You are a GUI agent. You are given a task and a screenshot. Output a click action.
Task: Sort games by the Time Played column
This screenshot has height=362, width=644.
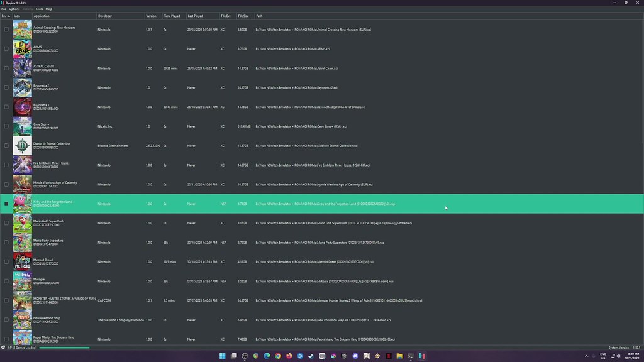(174, 16)
